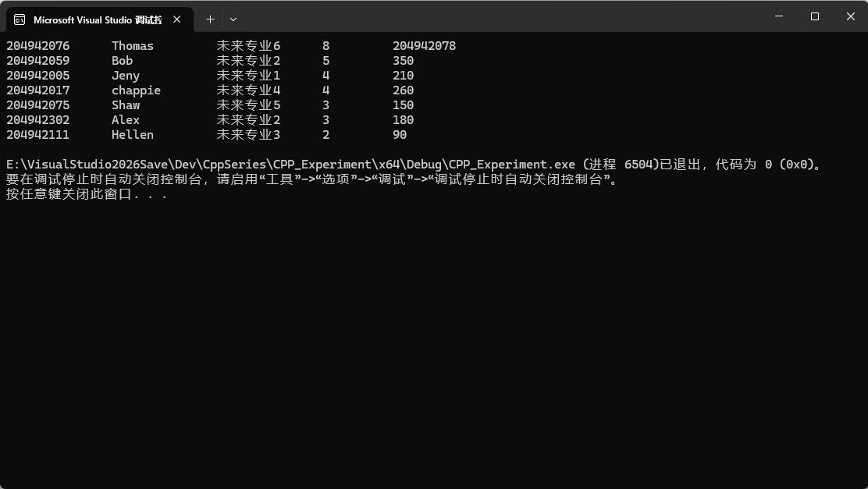This screenshot has height=489, width=868.
Task: Click student ID 204942017
Action: (38, 90)
